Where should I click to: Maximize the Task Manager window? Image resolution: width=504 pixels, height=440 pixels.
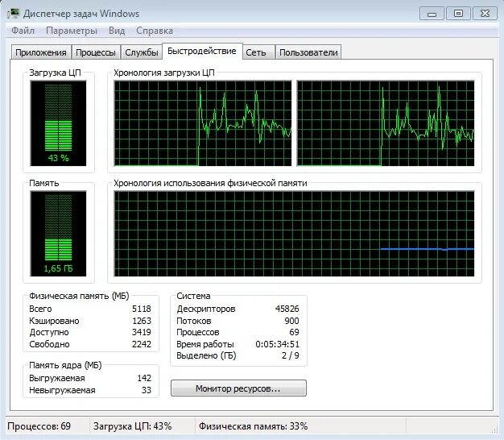(458, 14)
